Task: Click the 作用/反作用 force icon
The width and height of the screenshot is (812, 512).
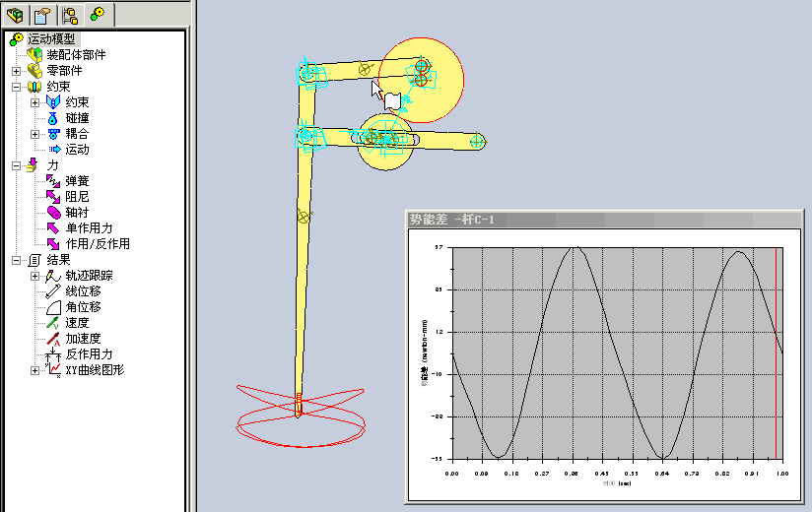Action: pyautogui.click(x=53, y=244)
